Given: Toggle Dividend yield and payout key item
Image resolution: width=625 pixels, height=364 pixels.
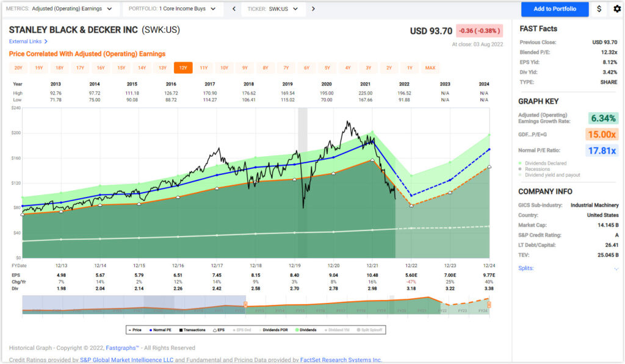Looking at the screenshot, I should [549, 175].
